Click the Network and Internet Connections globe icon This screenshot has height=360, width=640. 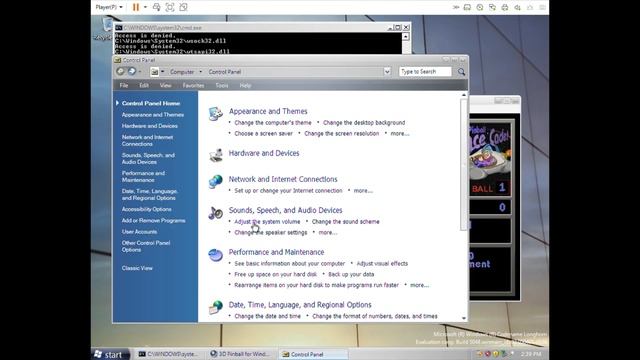(216, 181)
